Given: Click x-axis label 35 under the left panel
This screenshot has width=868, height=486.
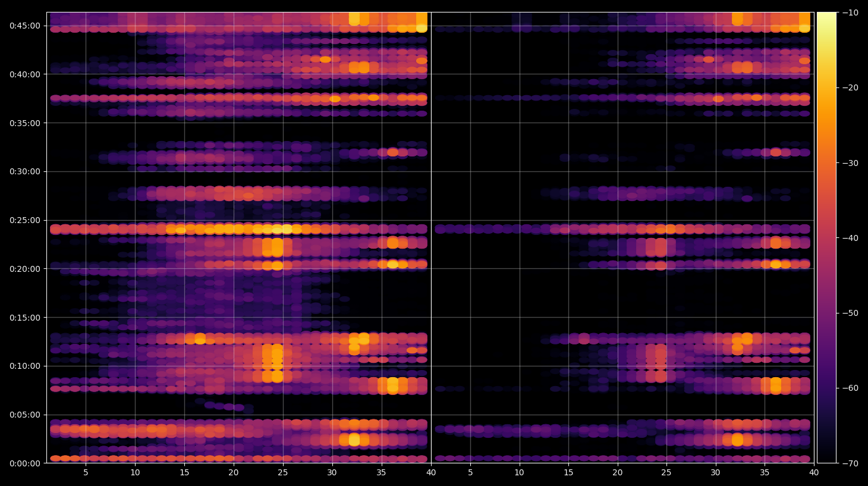Looking at the screenshot, I should coord(381,473).
